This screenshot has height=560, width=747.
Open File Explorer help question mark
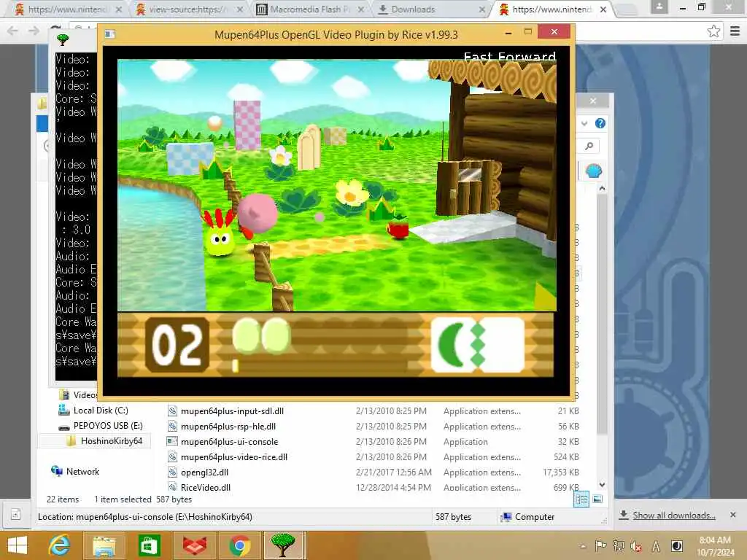pos(600,123)
